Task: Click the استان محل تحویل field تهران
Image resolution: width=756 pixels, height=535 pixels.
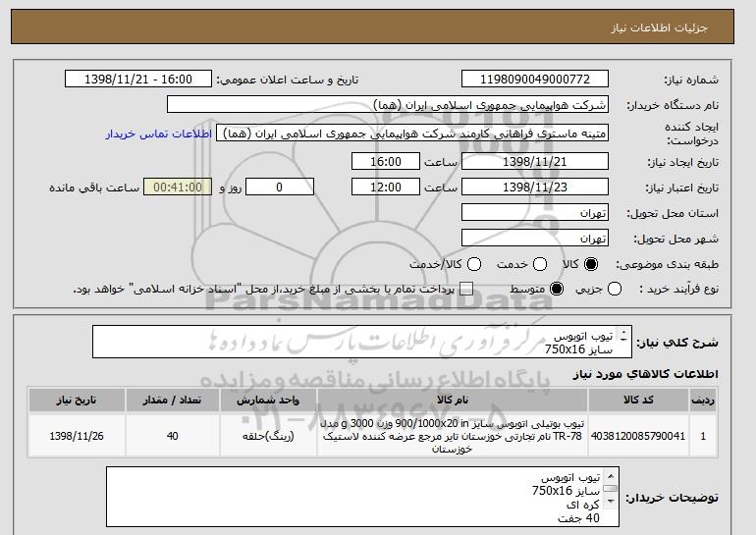Action: coord(535,213)
